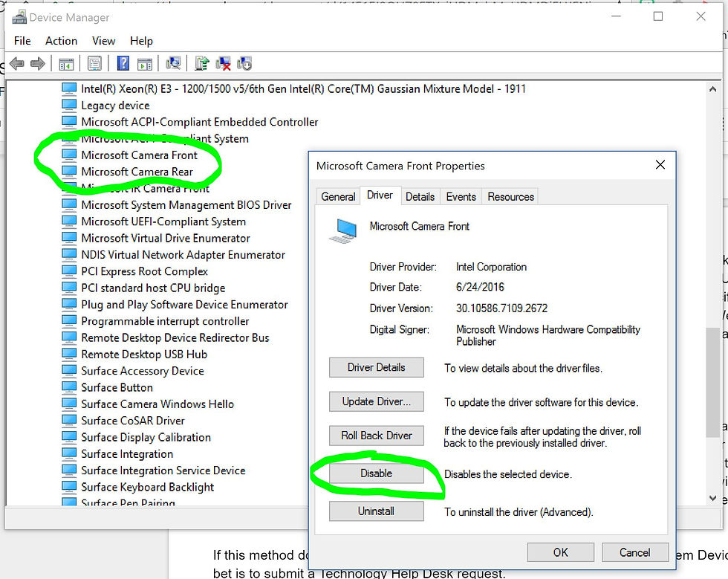Viewport: 728px width, 579px height.
Task: Click the device list scrollbar thumb
Action: click(712, 382)
